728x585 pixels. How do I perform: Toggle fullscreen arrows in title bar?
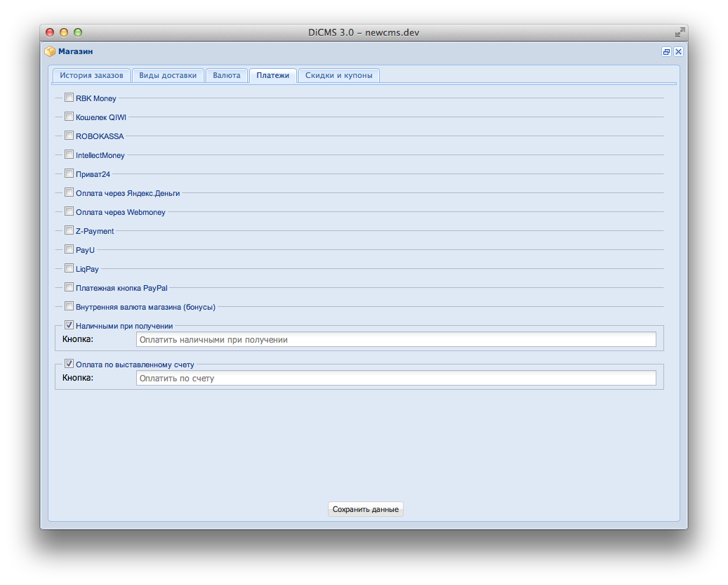pos(680,32)
